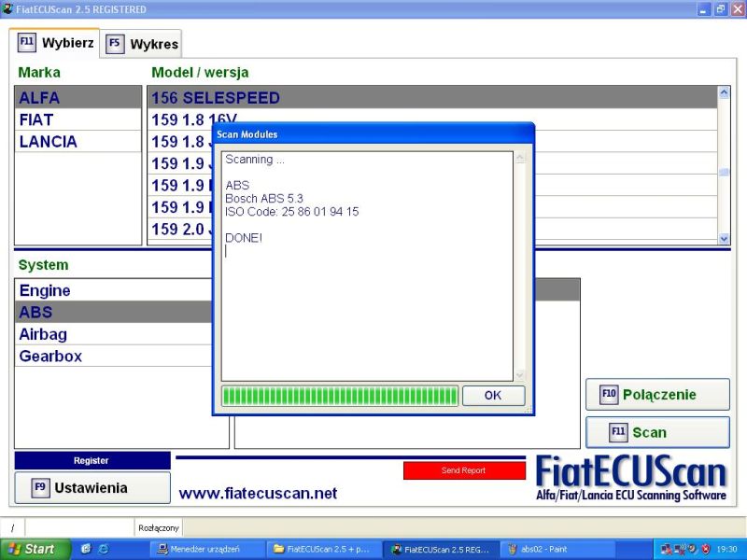Switch to the Wybierz tab
The width and height of the screenshot is (747, 560).
(x=54, y=43)
